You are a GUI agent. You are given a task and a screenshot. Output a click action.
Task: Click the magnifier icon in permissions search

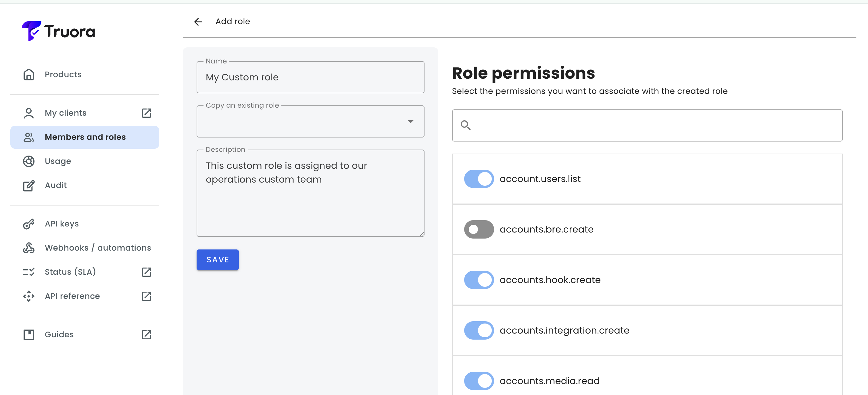tap(465, 125)
